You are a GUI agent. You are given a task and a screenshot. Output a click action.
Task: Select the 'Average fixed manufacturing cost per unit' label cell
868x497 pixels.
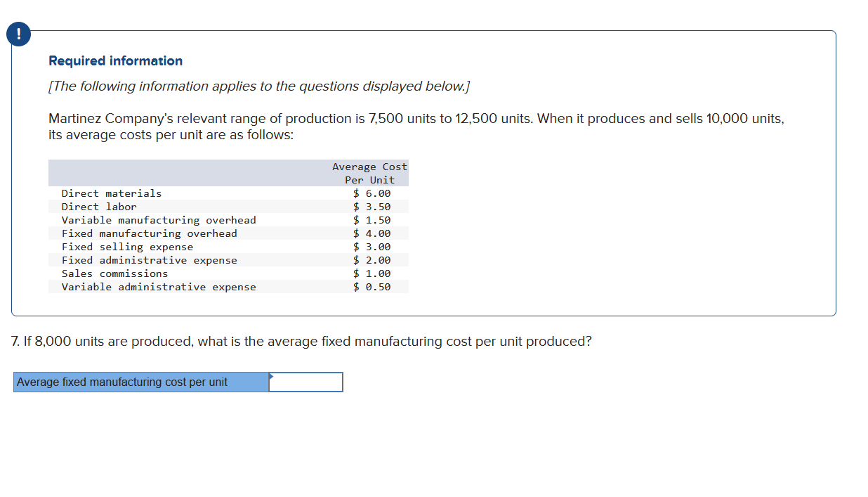tap(140, 382)
